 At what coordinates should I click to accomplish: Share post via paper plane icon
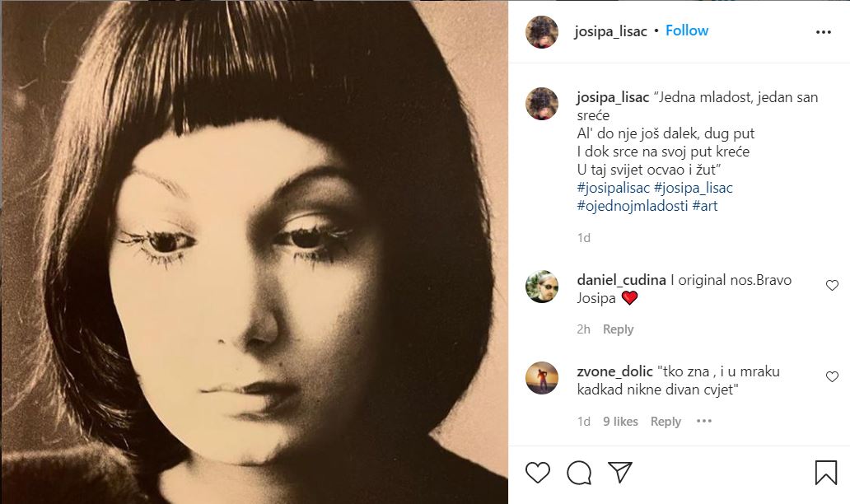click(619, 471)
